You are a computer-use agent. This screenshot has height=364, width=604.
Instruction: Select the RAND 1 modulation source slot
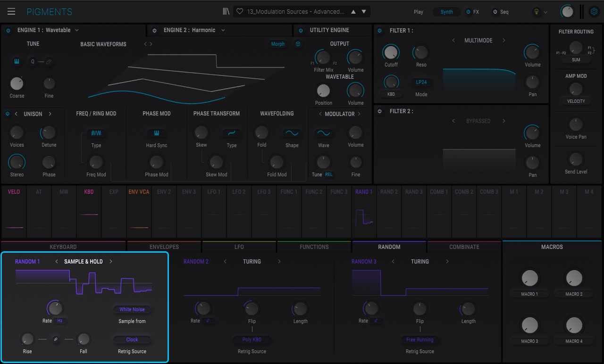point(364,212)
